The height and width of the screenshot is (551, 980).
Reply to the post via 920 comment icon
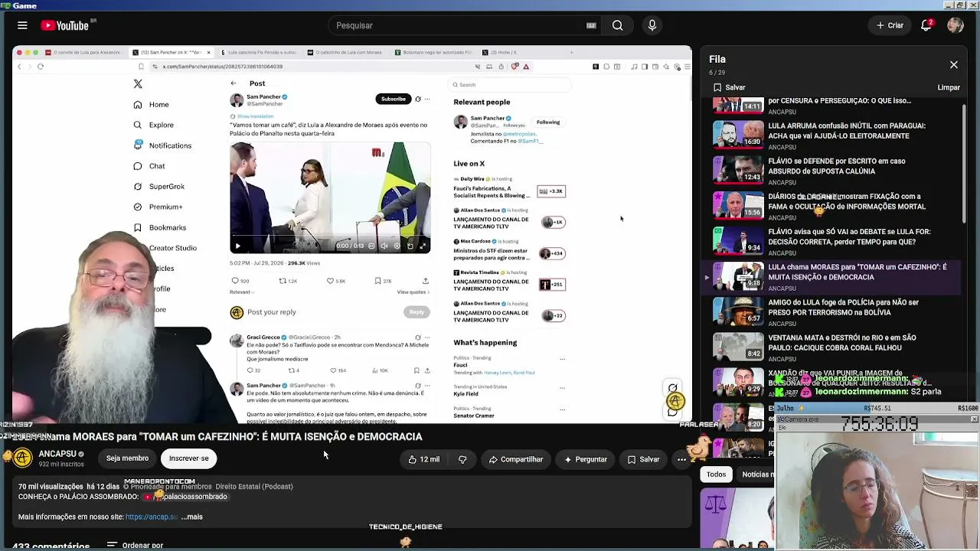240,281
